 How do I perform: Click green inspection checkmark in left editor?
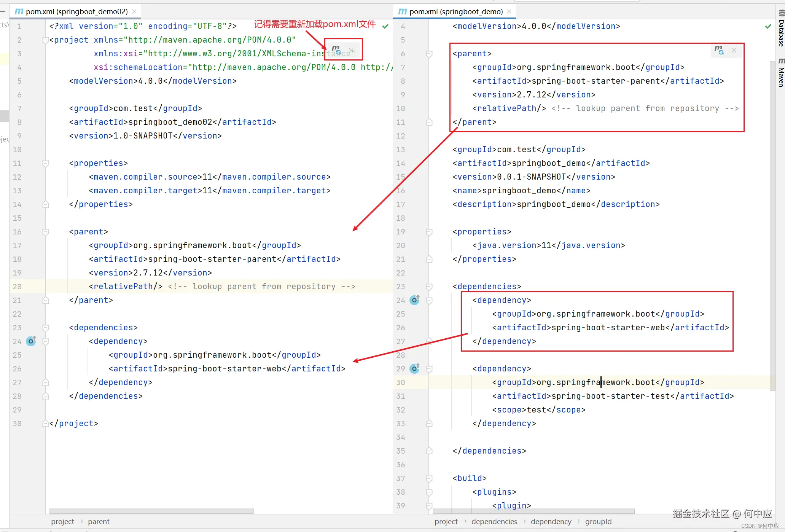pyautogui.click(x=385, y=26)
